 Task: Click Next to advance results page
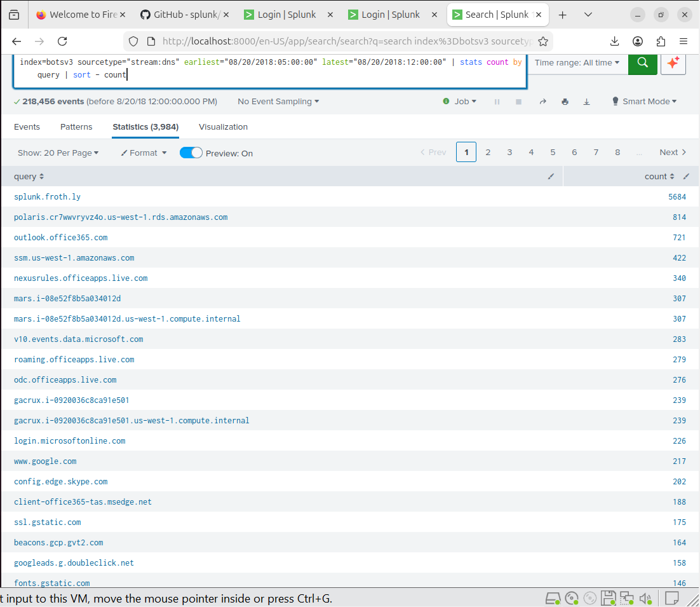[673, 153]
